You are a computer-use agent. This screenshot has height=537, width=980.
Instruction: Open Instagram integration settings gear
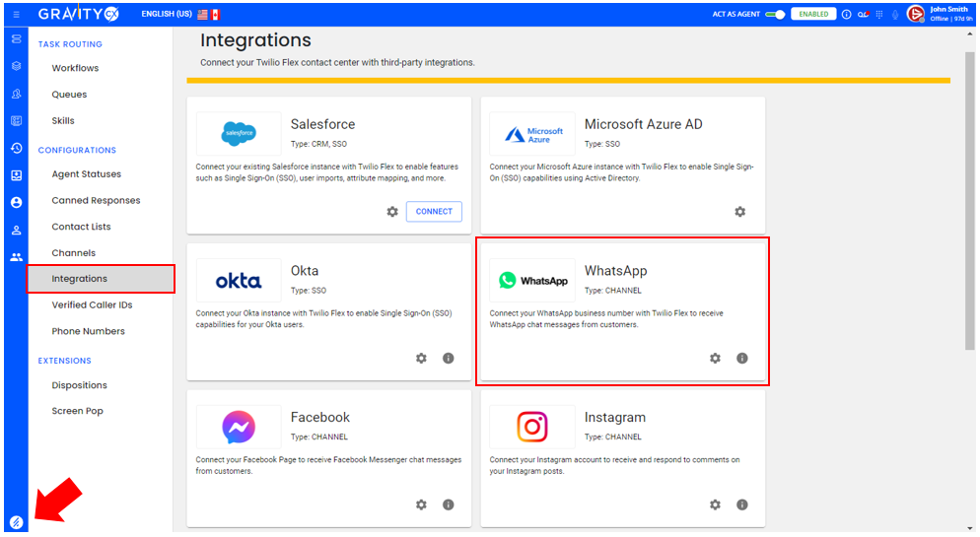[x=715, y=504]
